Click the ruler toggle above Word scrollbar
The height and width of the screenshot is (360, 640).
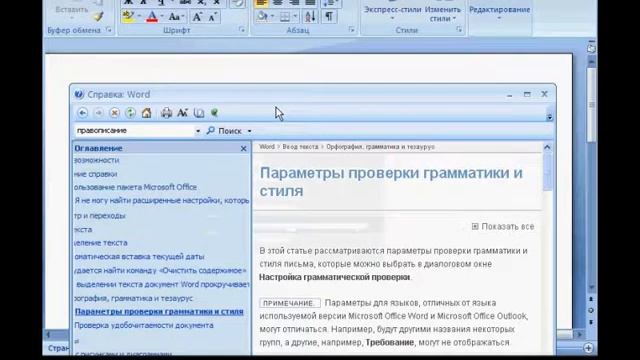click(x=591, y=47)
